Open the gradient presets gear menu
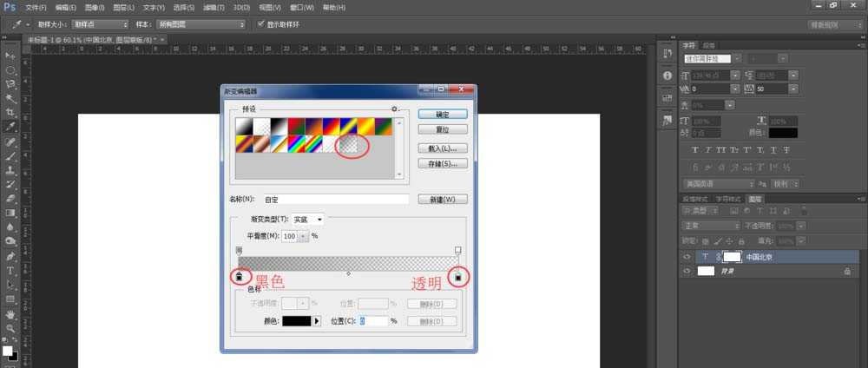The width and height of the screenshot is (868, 368). (394, 109)
